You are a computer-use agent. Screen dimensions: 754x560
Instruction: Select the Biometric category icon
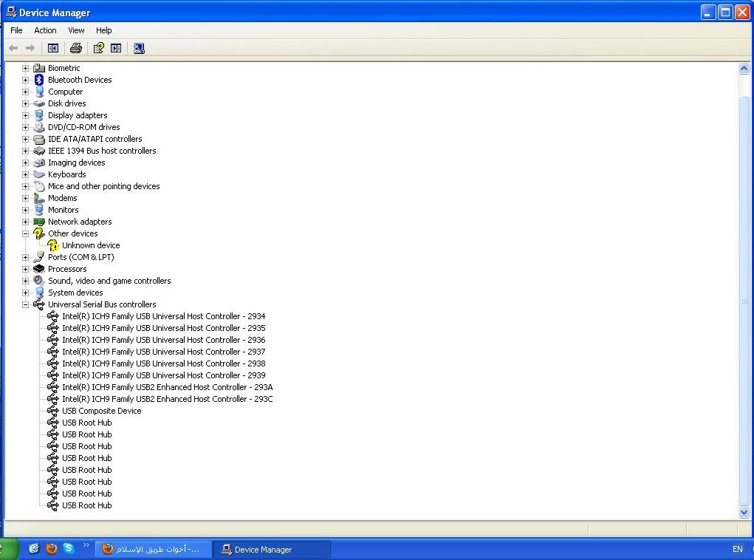(x=39, y=68)
